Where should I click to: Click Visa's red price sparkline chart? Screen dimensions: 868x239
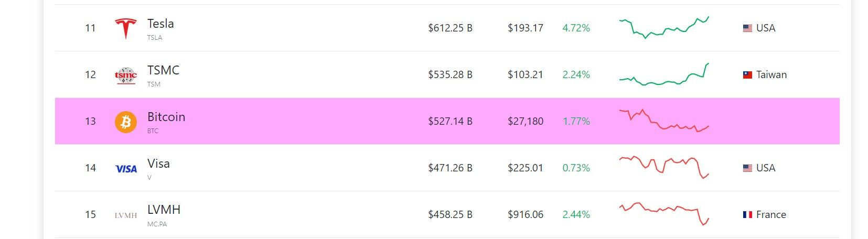[x=664, y=167]
